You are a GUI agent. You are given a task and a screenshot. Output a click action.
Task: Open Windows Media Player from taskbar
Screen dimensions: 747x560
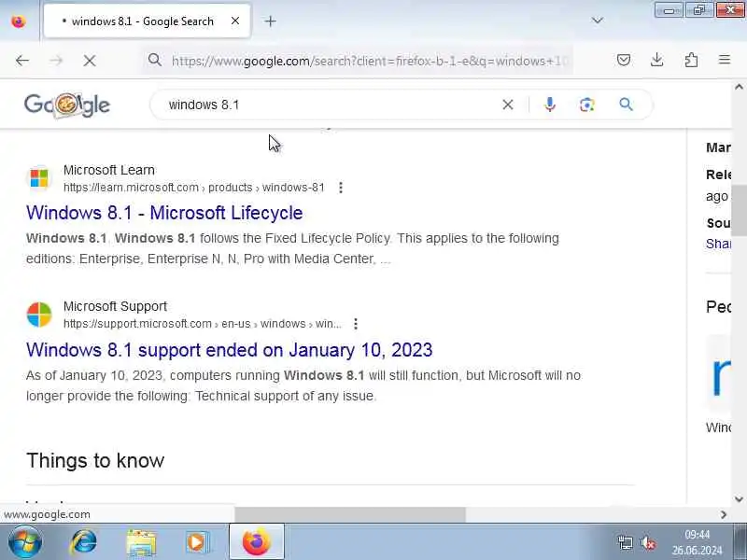[197, 542]
